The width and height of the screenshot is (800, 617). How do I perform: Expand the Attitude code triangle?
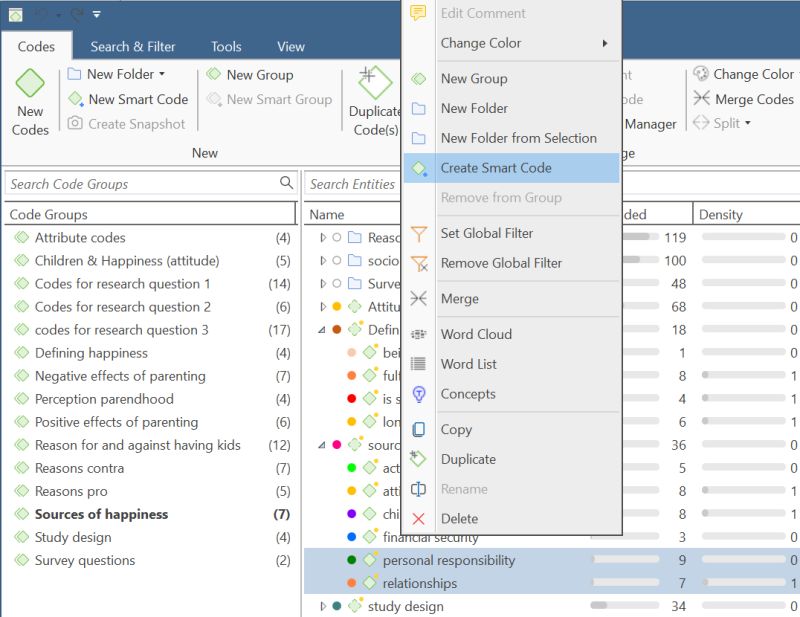(x=323, y=306)
